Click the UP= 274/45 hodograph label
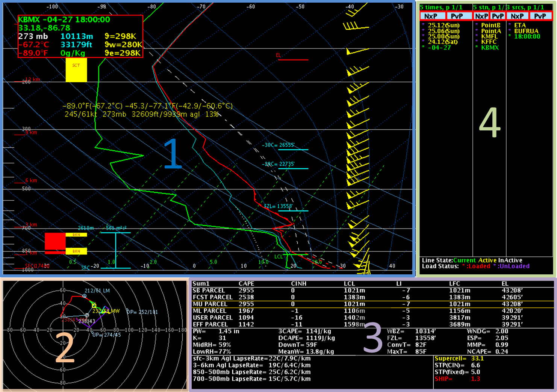 [x=107, y=334]
